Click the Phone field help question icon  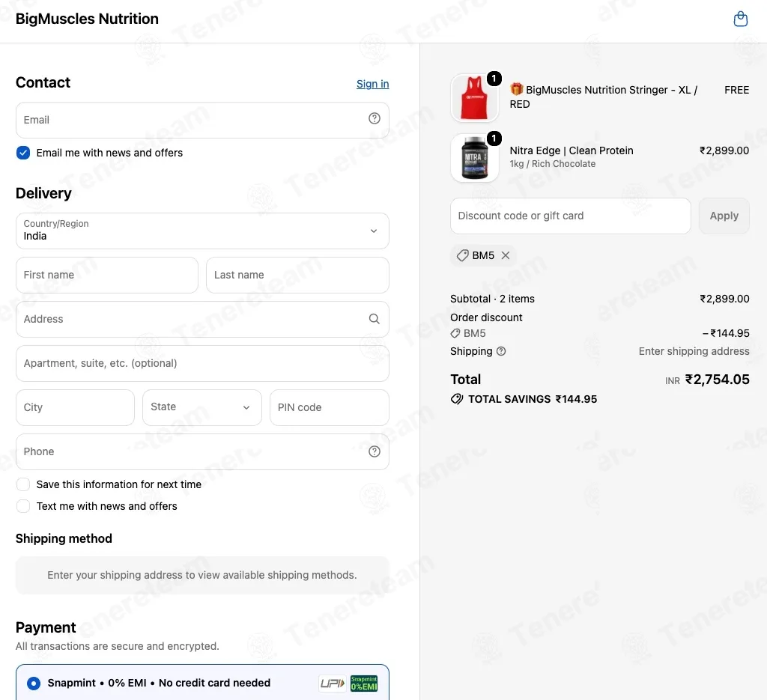(x=375, y=451)
